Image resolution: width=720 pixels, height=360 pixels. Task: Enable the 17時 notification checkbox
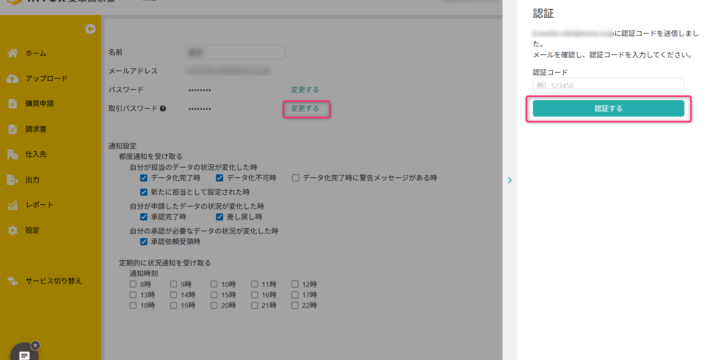[295, 294]
